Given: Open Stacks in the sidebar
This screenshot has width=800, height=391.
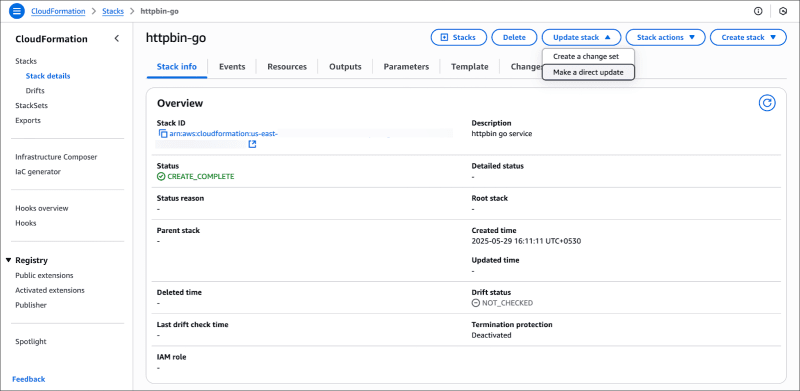Looking at the screenshot, I should pos(26,61).
